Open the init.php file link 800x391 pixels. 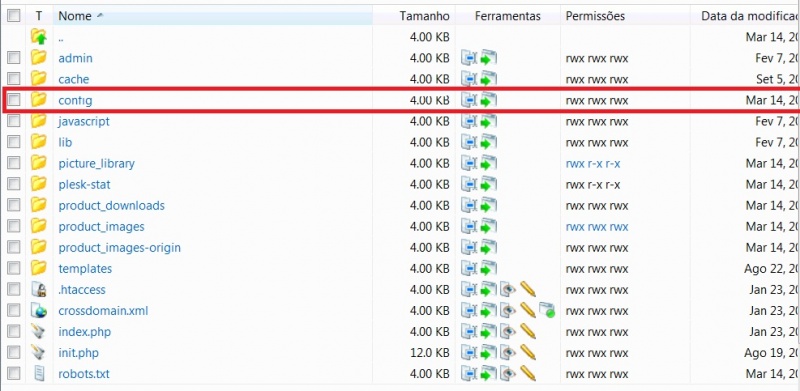point(79,353)
